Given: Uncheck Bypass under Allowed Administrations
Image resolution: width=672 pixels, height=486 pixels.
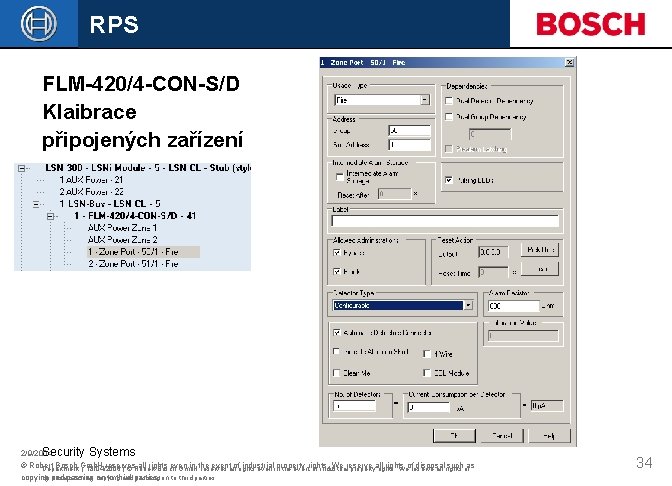Looking at the screenshot, I should (336, 252).
